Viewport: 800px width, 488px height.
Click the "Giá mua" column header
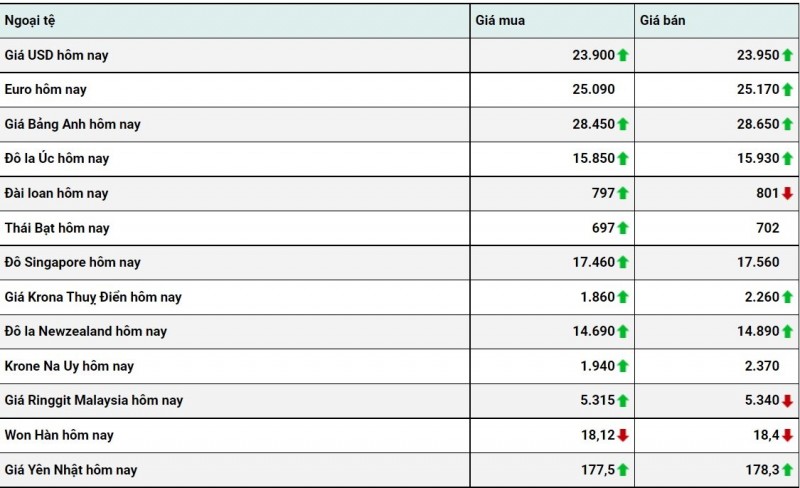coord(500,20)
